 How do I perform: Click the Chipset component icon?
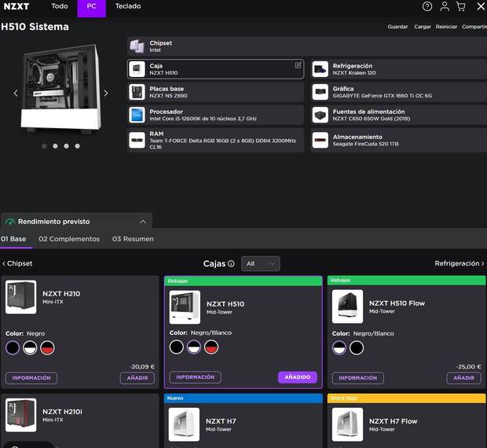[x=137, y=46]
